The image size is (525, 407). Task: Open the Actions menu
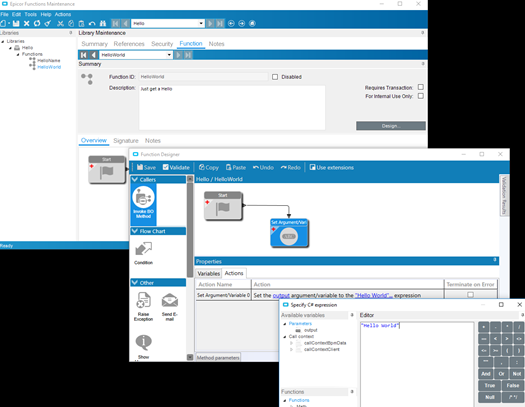pyautogui.click(x=63, y=14)
